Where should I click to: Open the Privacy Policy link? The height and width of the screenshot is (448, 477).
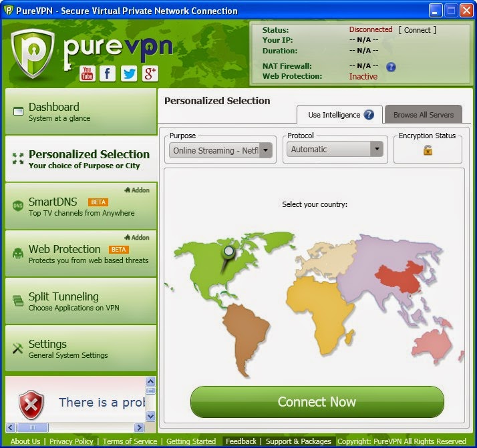[71, 441]
